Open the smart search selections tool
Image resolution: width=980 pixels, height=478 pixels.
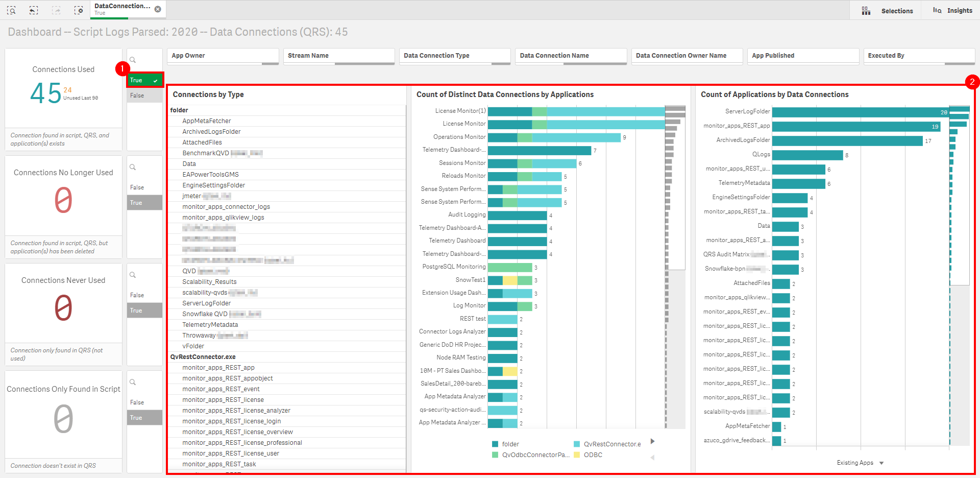[x=11, y=10]
